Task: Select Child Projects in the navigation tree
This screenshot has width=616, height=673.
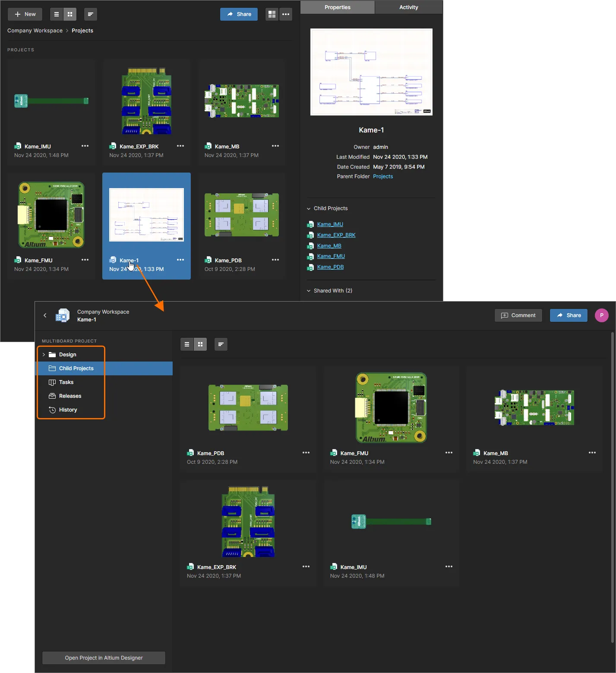Action: [104, 368]
